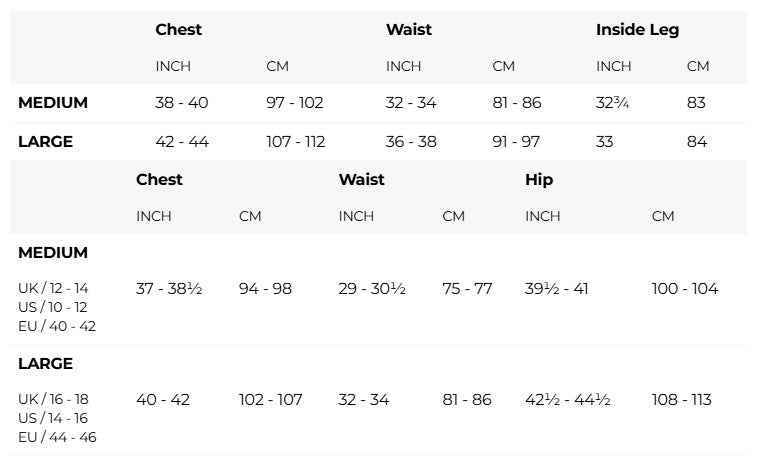Select the 91 - 97 waist cm value

tap(516, 142)
